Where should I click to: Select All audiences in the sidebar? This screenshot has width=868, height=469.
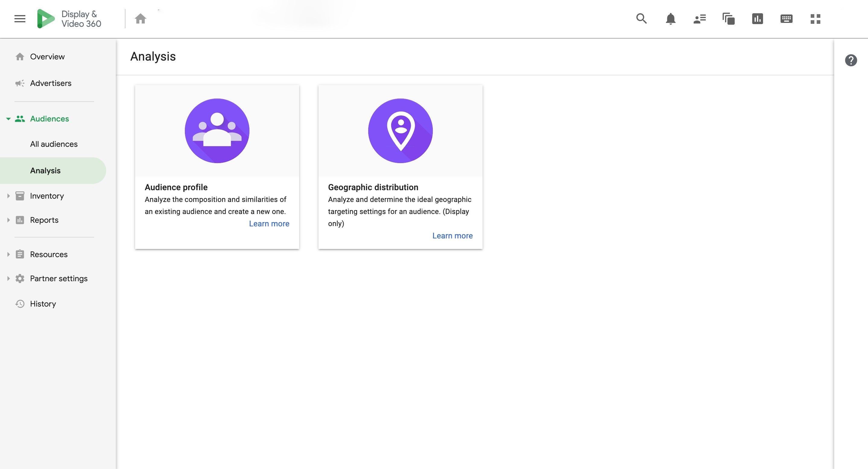tap(54, 144)
